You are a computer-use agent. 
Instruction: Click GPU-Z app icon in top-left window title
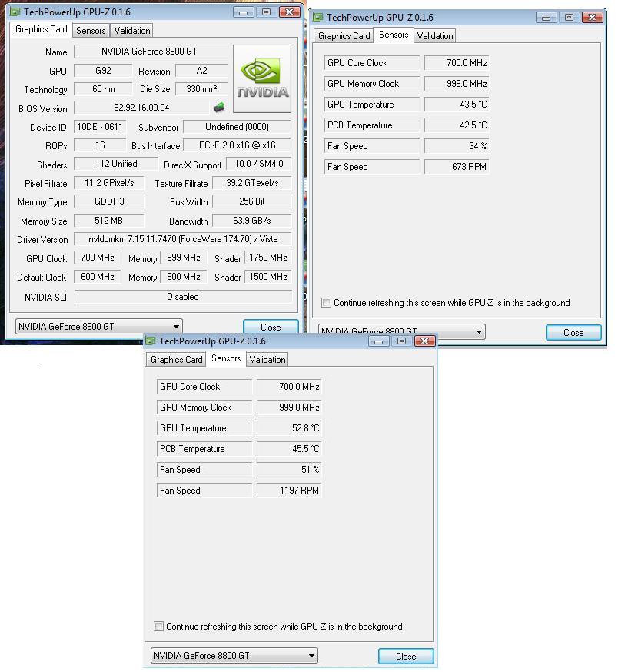coord(15,12)
